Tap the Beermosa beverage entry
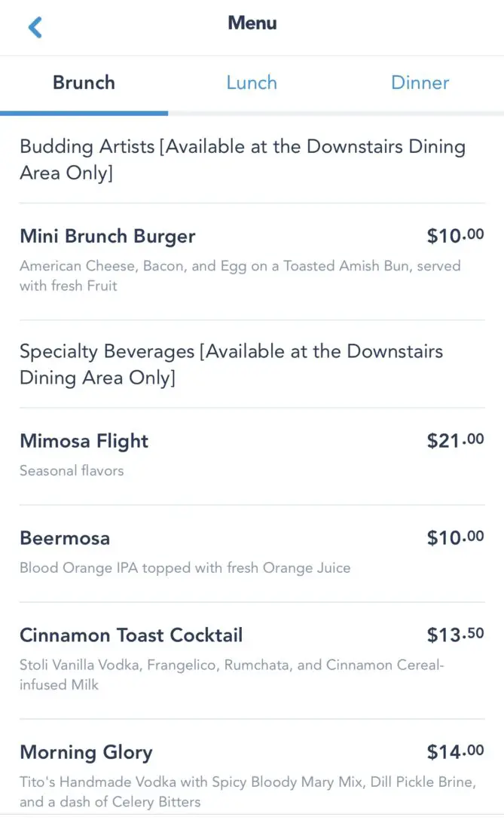Viewport: 504px width, 829px height. coord(65,538)
